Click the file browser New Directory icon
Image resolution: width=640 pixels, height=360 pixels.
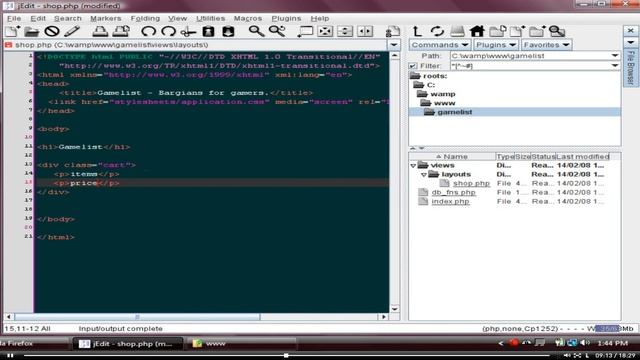click(x=537, y=31)
